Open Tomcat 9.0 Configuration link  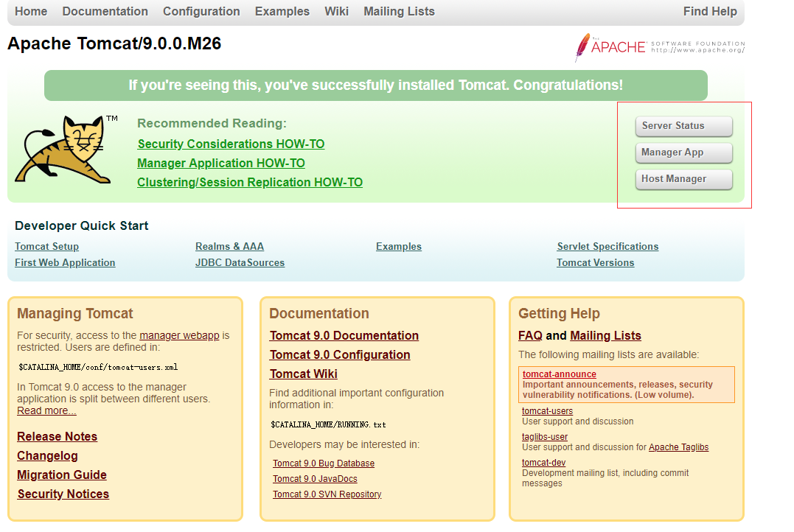point(340,355)
